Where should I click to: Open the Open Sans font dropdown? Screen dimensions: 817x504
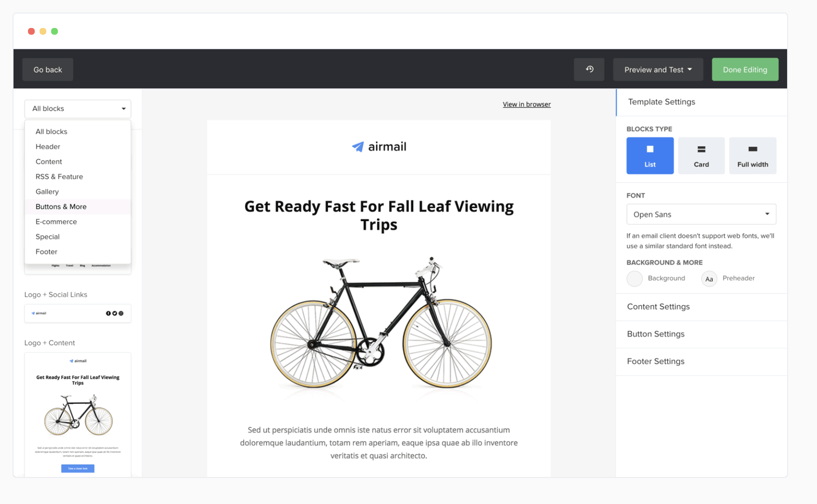(701, 214)
